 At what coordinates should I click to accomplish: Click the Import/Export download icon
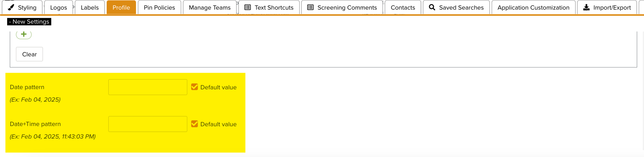click(x=586, y=7)
